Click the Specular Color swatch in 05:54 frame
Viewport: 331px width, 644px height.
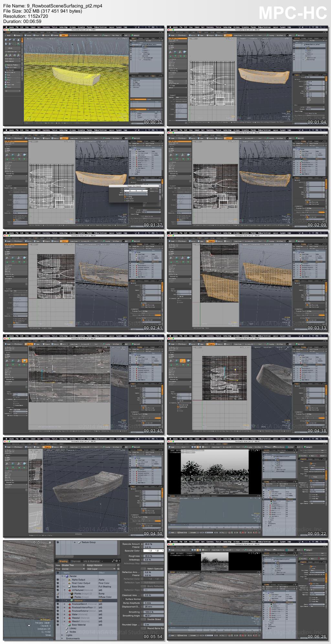[x=154, y=551]
